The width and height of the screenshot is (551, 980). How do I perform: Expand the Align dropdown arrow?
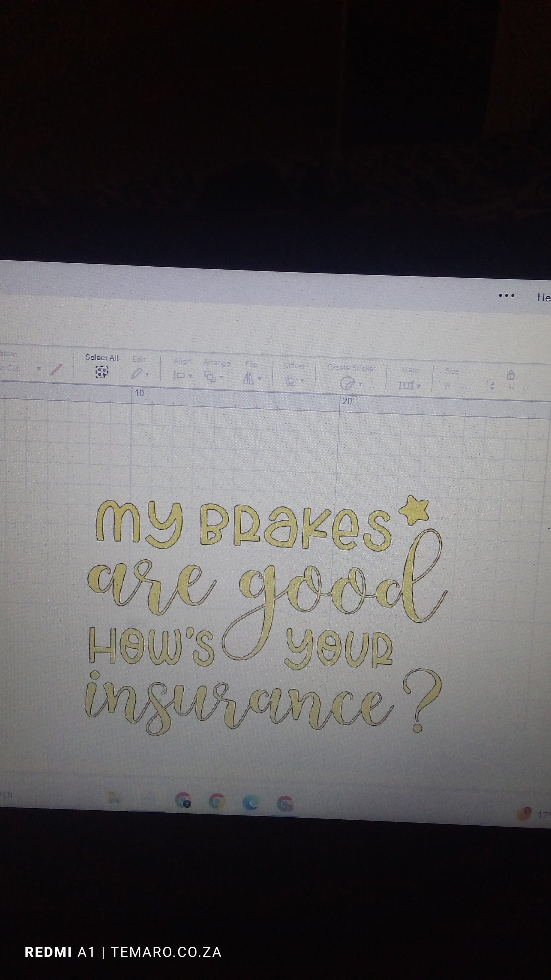pos(190,376)
